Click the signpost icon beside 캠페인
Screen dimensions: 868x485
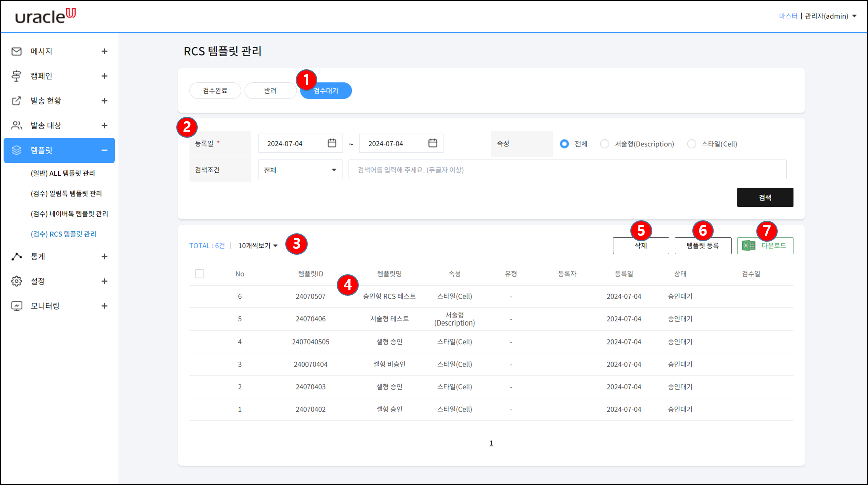coord(17,76)
